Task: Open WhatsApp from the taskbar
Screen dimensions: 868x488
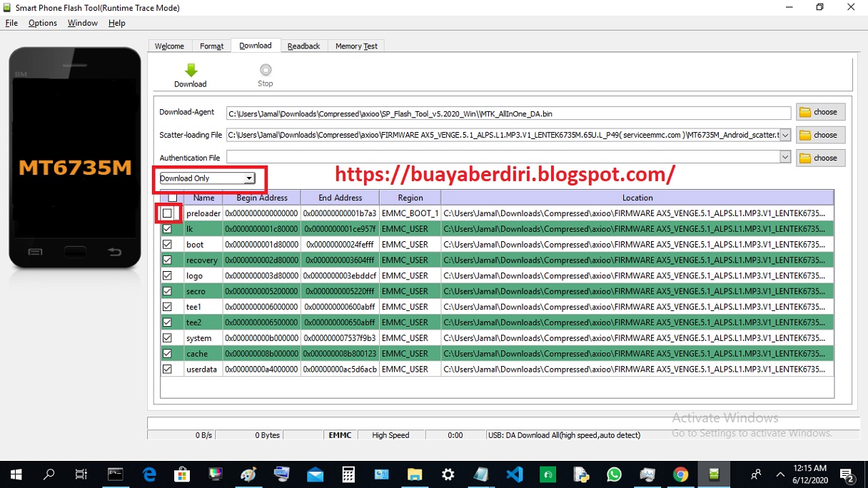Action: tap(614, 474)
